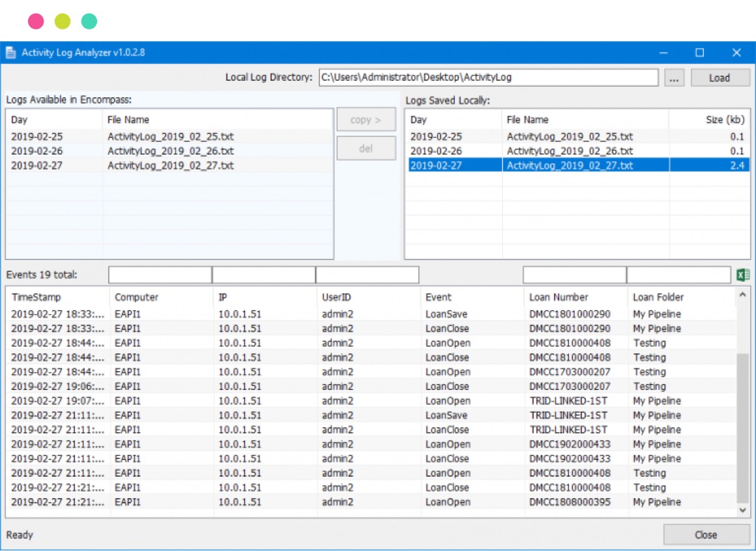Click the filter box above Computer column
The image size is (756, 551).
pos(160,275)
